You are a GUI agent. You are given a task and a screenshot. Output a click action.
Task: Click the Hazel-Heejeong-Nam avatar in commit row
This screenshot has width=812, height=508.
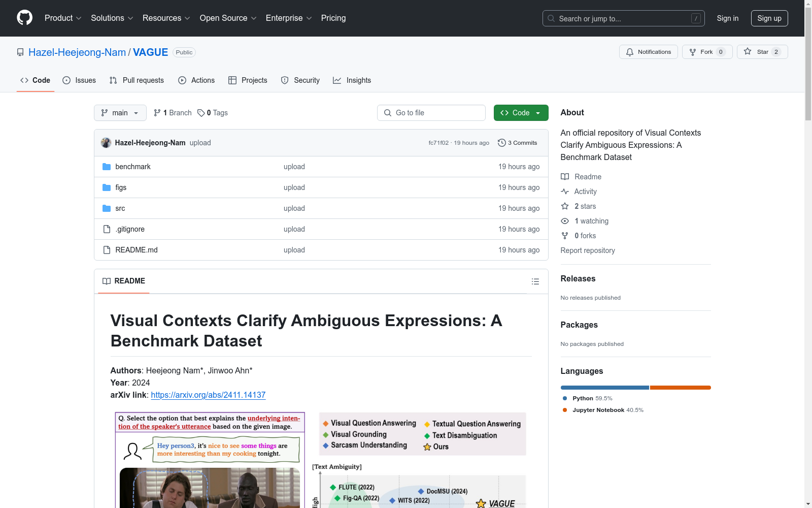tap(106, 143)
